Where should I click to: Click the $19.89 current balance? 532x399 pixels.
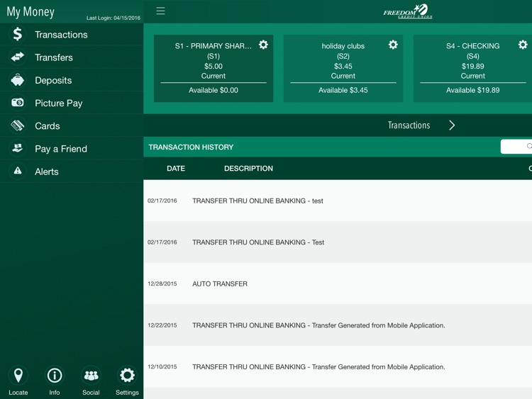click(472, 66)
